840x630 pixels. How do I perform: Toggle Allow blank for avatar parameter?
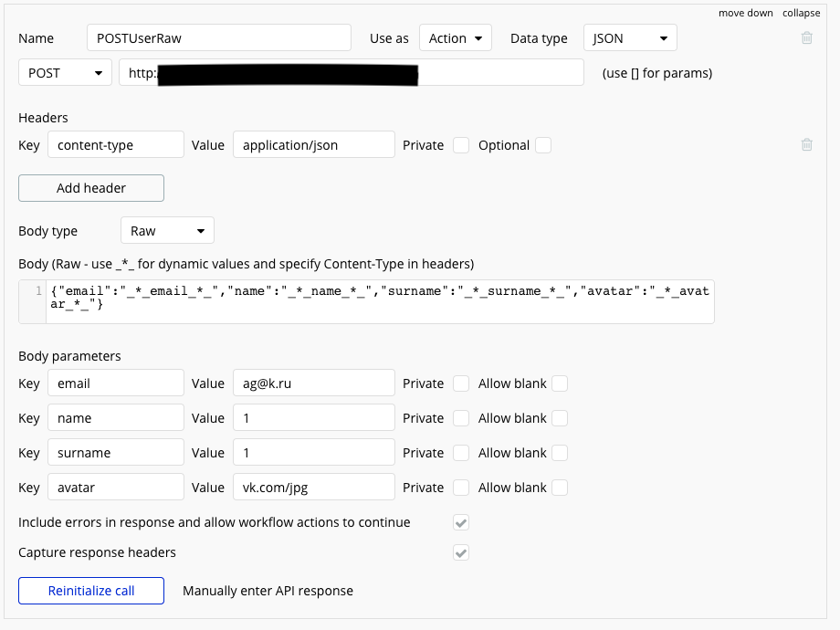click(x=560, y=488)
